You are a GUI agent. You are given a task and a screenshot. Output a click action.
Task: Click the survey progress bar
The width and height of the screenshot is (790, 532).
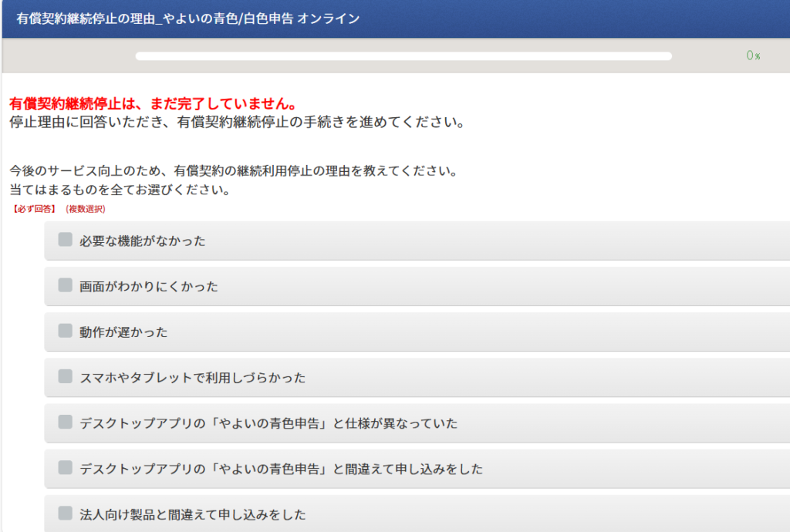(403, 56)
